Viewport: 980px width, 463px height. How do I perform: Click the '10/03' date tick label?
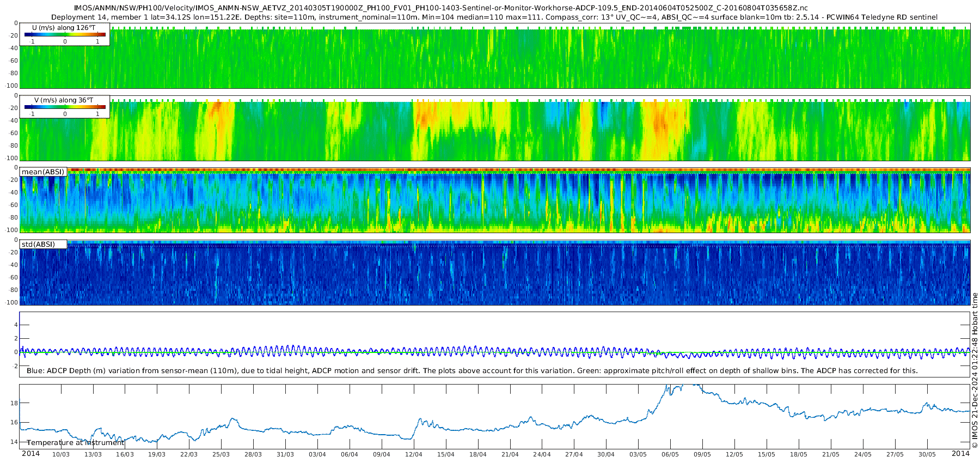coord(61,454)
